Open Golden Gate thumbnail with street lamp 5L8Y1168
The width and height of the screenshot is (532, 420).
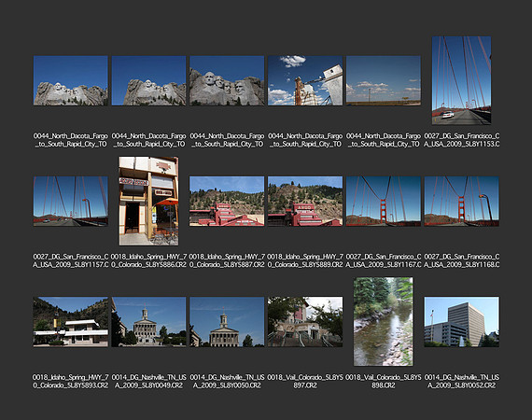(461, 202)
